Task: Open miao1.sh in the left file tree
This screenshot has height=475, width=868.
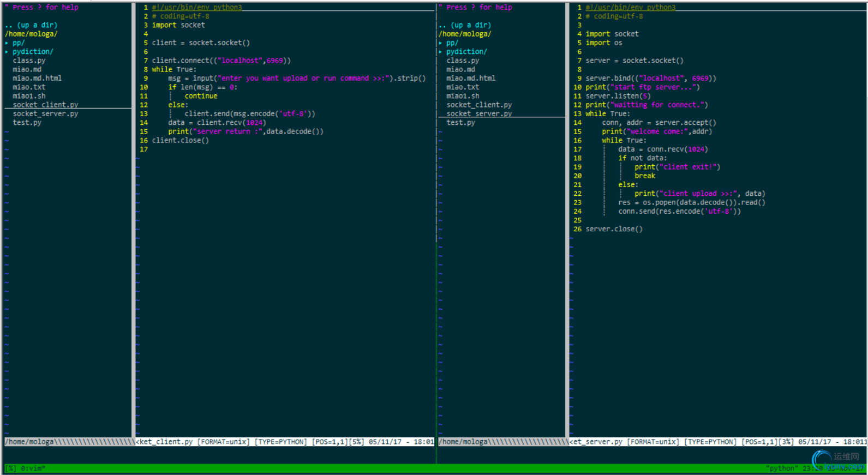Action: point(29,96)
